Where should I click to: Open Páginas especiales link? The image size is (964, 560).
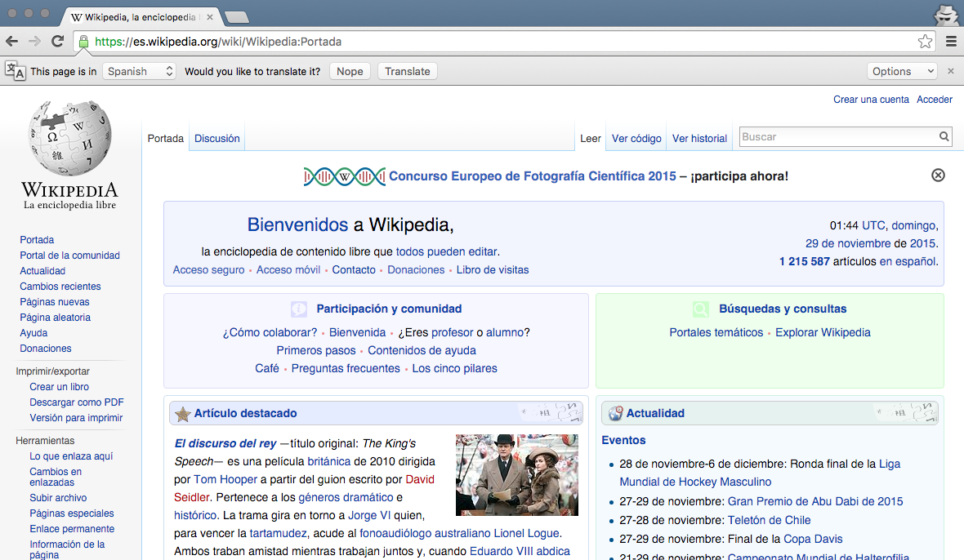click(x=71, y=513)
